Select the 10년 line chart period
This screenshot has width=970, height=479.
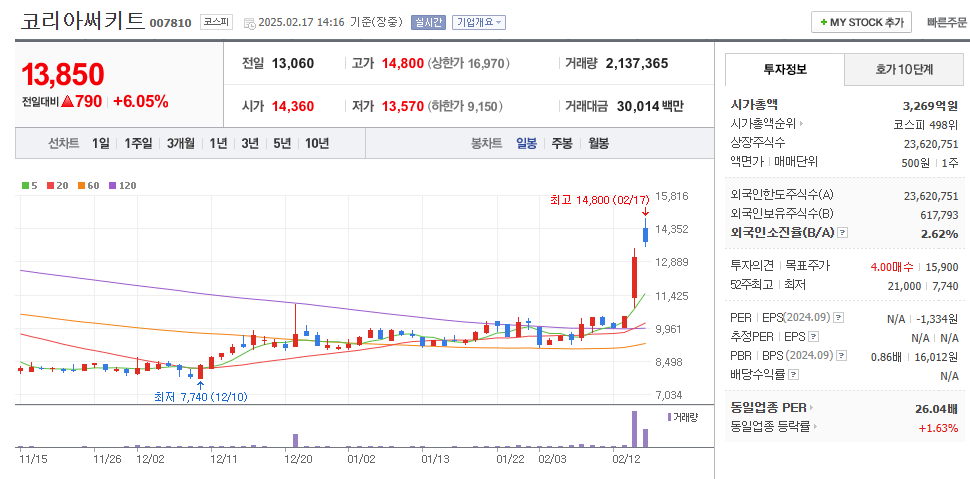coord(317,144)
